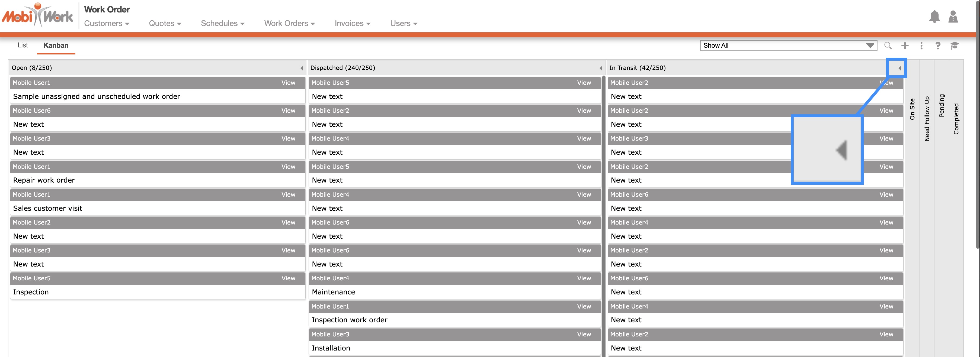Collapse the Open column arrow

pos(302,68)
